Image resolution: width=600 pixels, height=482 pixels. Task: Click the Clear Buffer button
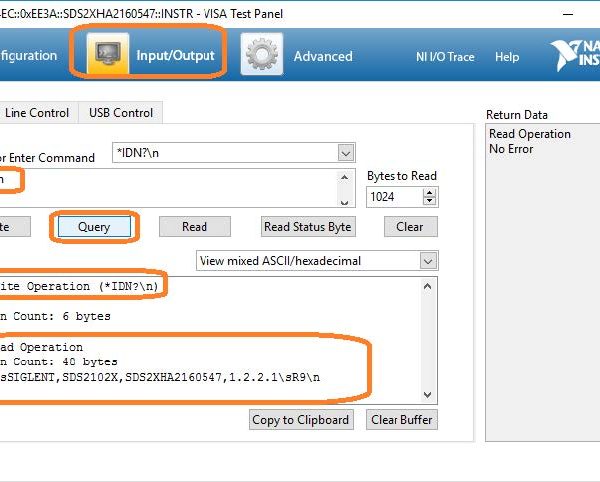(402, 420)
